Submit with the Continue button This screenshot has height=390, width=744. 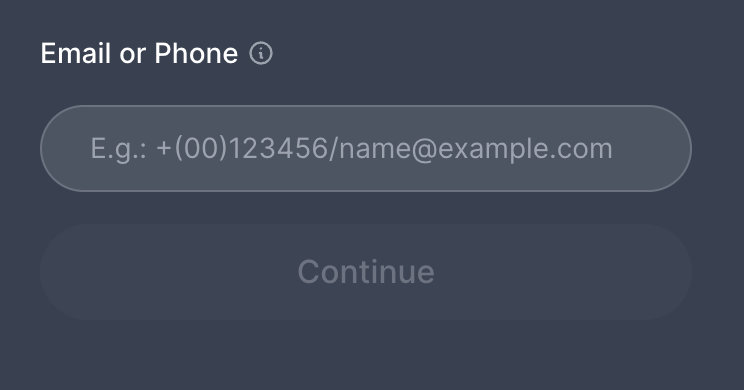point(366,272)
